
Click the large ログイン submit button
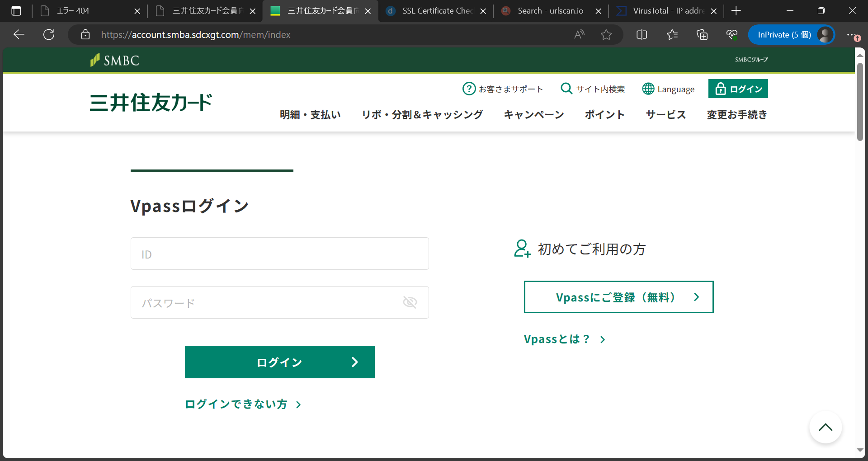(280, 362)
